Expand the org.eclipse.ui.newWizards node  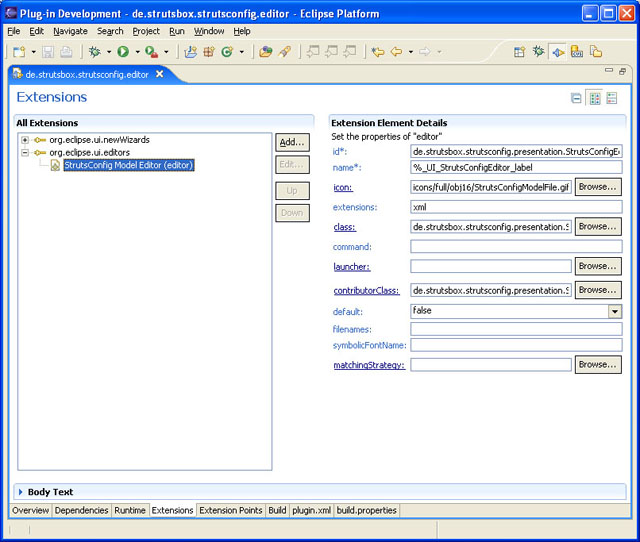[25, 140]
